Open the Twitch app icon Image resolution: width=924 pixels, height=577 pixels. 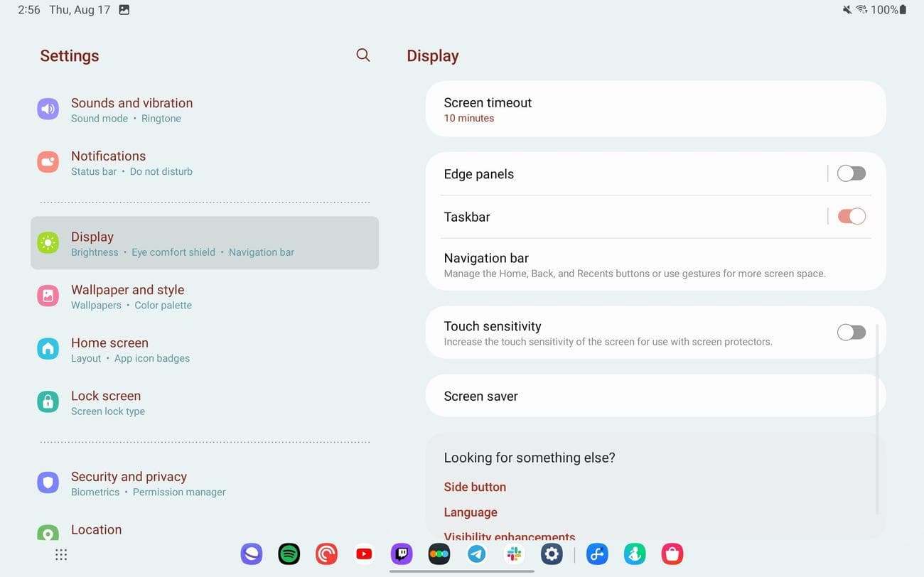pos(402,554)
